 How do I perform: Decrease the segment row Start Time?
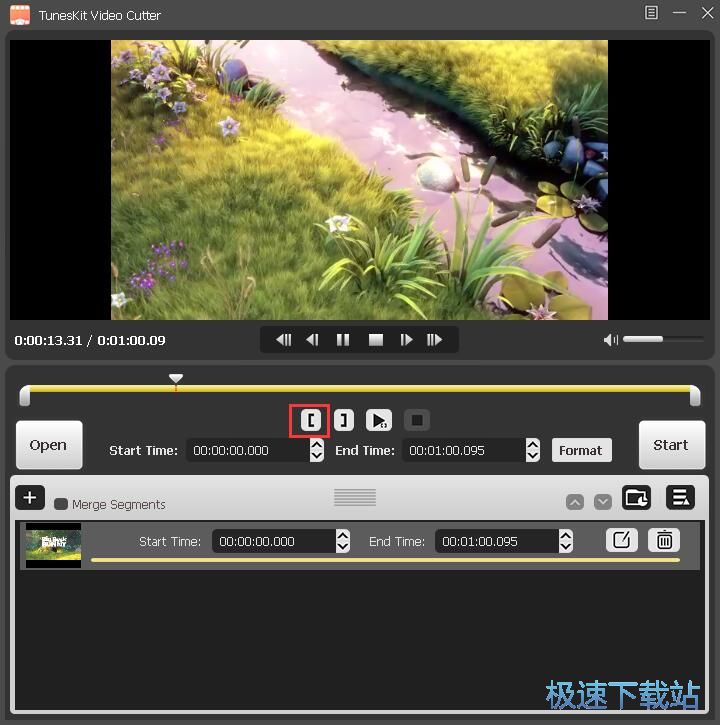(x=343, y=547)
